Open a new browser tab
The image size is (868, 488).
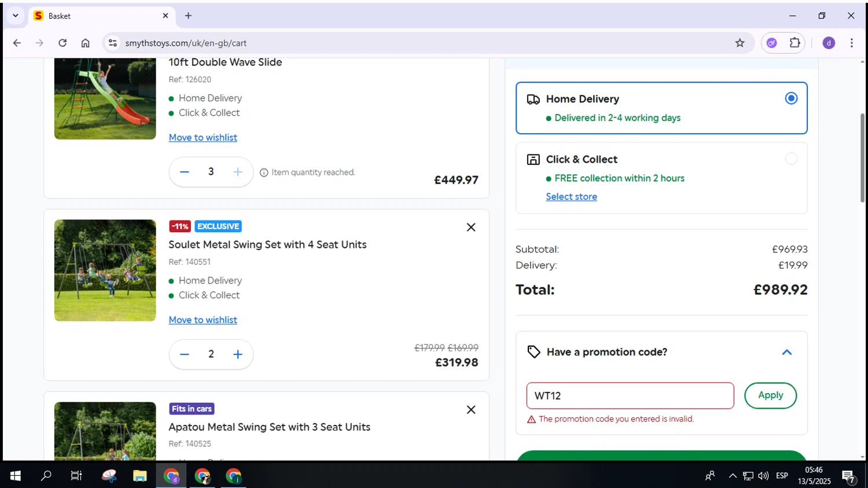coord(188,16)
